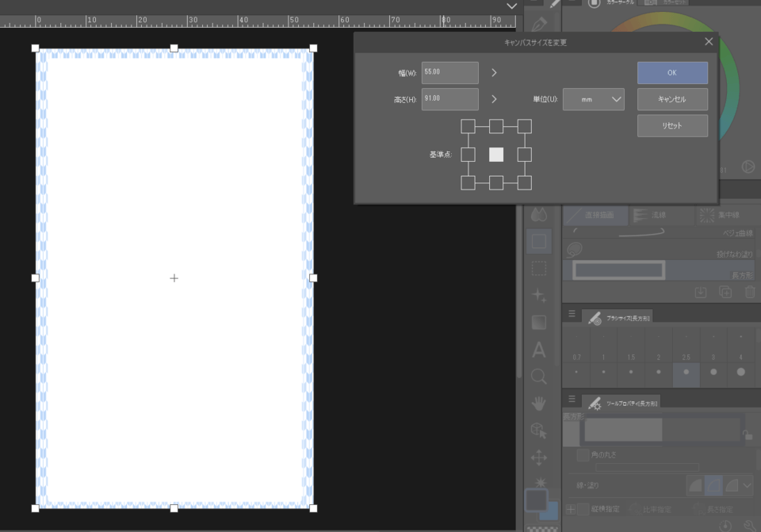Set reference point to middle-right
Screen dimensions: 761x532
524,155
